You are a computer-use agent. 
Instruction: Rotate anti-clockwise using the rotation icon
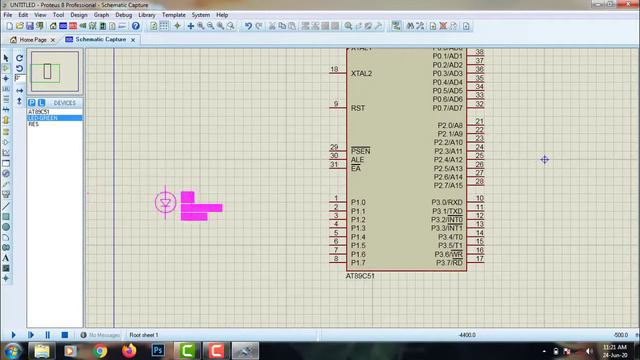point(19,68)
